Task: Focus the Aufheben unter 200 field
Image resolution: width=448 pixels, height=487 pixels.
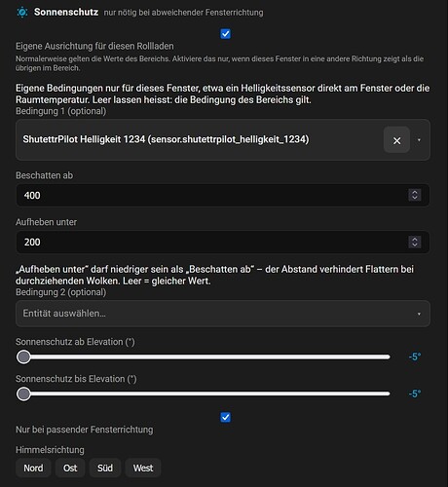Action: click(x=223, y=243)
